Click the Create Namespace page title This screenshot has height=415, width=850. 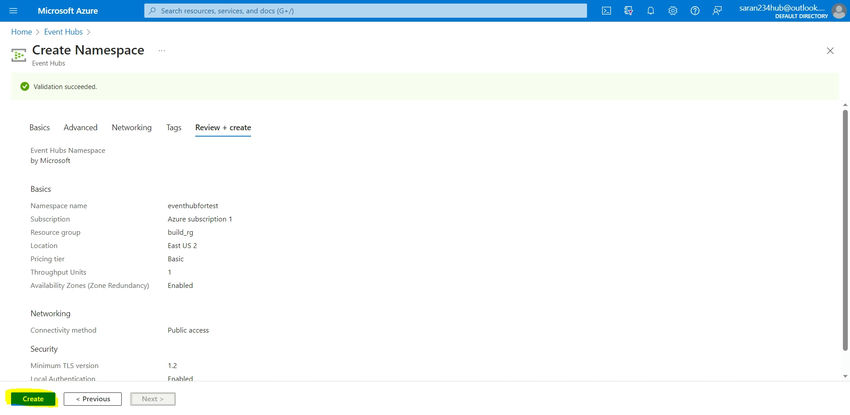(88, 50)
